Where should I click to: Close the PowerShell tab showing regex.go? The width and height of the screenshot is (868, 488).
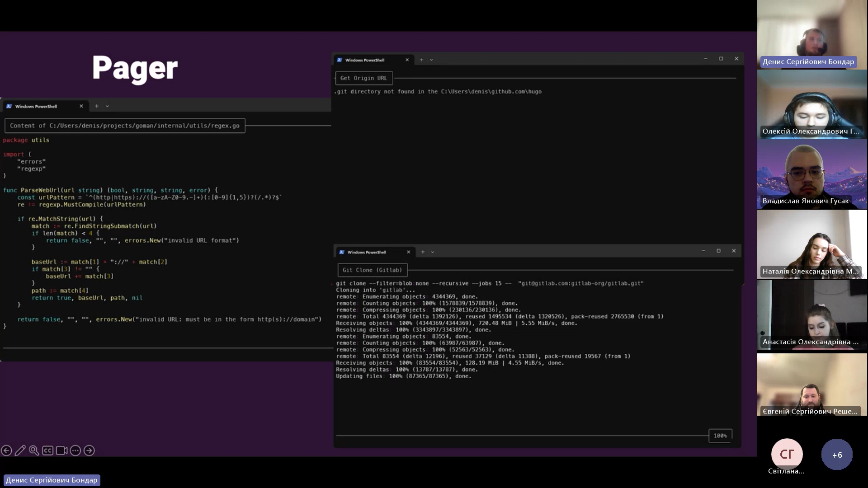[x=81, y=106]
